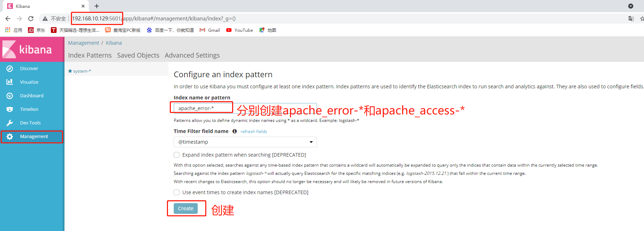The height and width of the screenshot is (231, 644).
Task: Open the apps grid bookmark icon
Action: (x=8, y=30)
